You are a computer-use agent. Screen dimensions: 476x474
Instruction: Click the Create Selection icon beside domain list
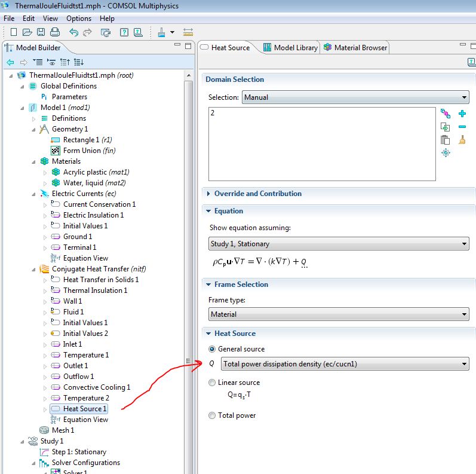click(446, 114)
